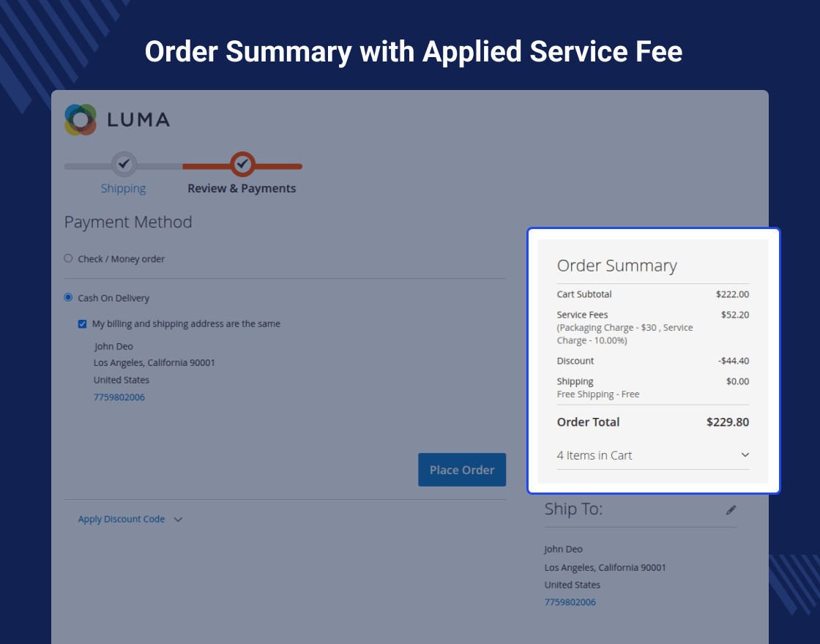
Task: Click phone number under billing address
Action: 119,397
